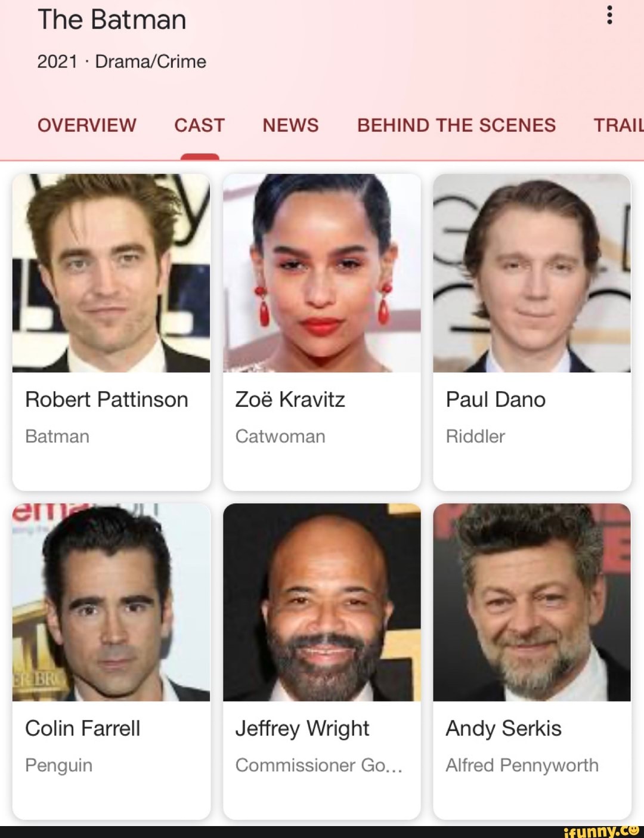Tap Paul Dano's photo
Screen dimensions: 644x838
[532, 273]
